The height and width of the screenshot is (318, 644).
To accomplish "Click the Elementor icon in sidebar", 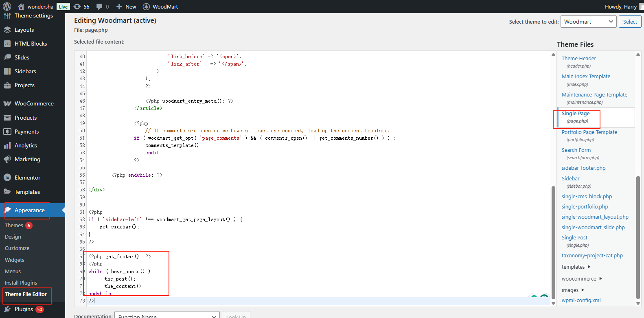I will point(7,178).
